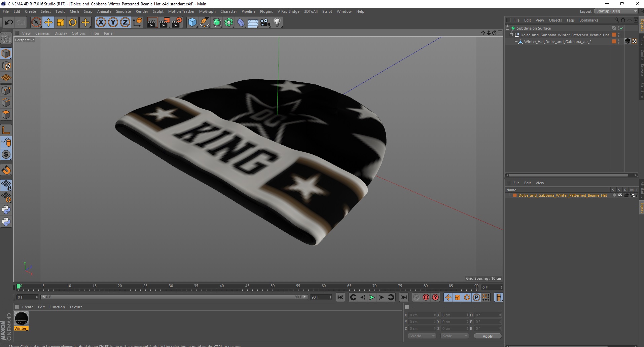
Task: Click Make Editable icon in left toolbar
Action: (6, 38)
